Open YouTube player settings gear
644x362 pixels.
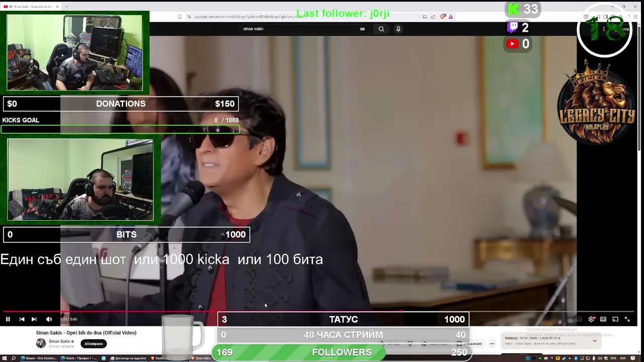click(x=591, y=319)
